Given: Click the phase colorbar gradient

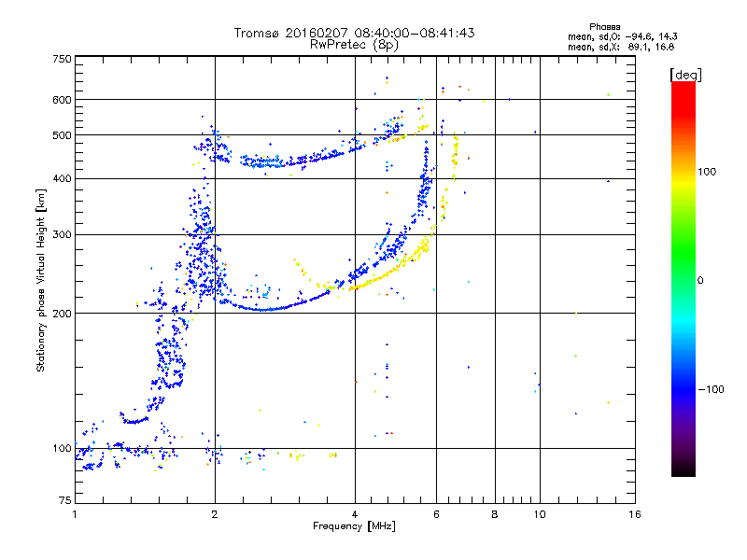Looking at the screenshot, I should [x=684, y=278].
